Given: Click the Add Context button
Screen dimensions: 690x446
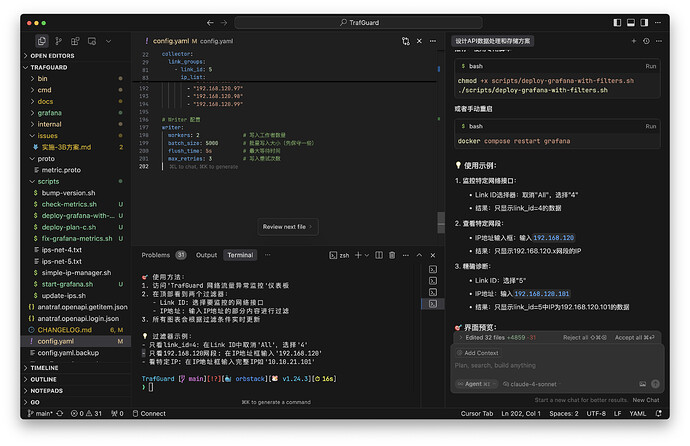Looking at the screenshot, I should 478,353.
